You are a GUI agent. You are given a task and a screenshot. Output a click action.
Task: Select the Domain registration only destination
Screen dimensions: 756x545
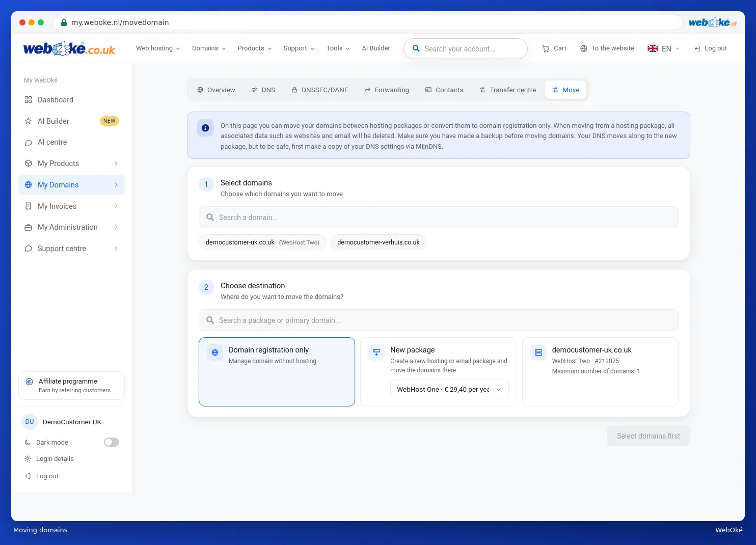pyautogui.click(x=277, y=372)
